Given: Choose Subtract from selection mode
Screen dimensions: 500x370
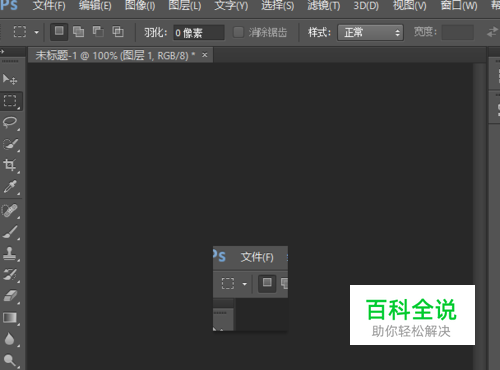Looking at the screenshot, I should [98, 32].
